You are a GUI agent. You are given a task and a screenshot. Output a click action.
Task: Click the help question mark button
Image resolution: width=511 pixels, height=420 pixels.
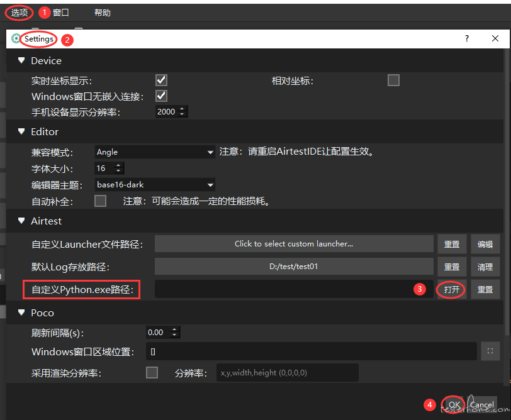467,38
